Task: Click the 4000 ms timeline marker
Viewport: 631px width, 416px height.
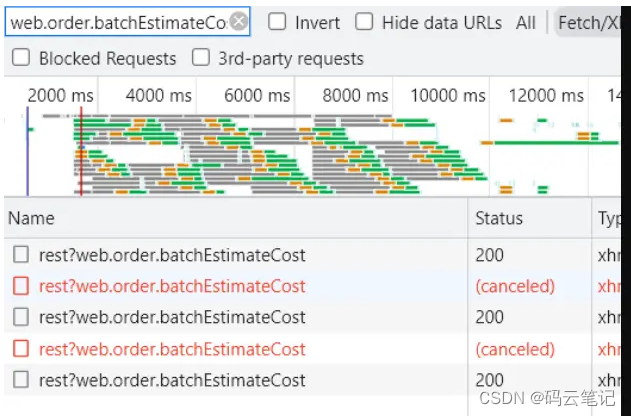Action: tap(159, 96)
